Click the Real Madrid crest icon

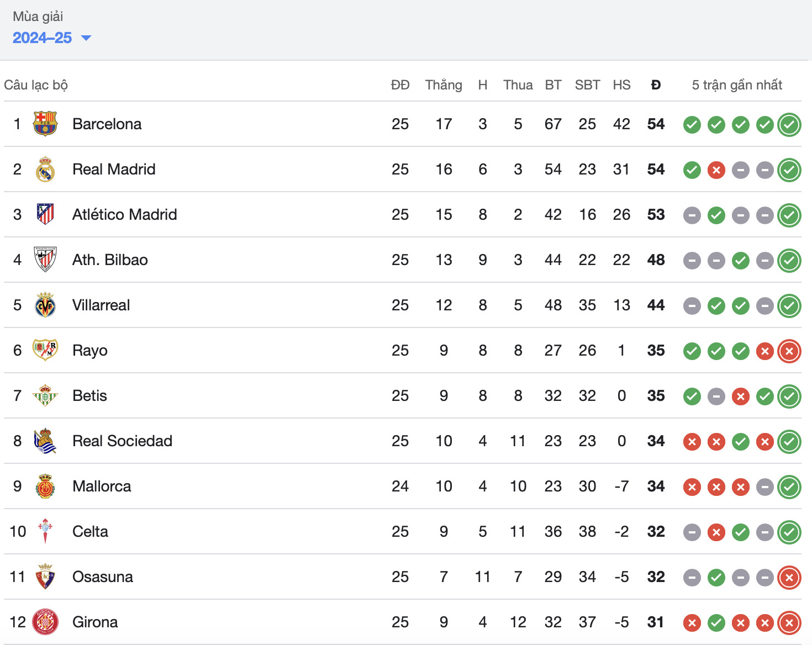pos(45,169)
